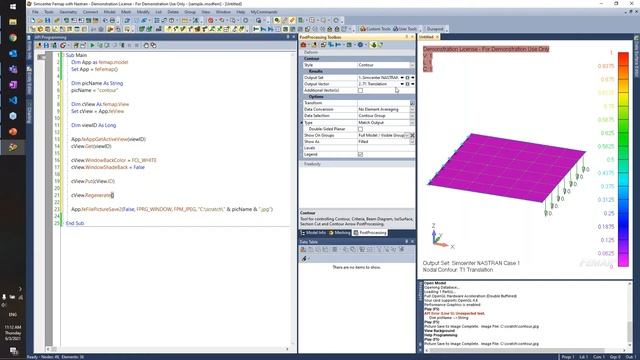Image resolution: width=640 pixels, height=360 pixels.
Task: Click hand icon in API Programming toolbar
Action: 146,45
